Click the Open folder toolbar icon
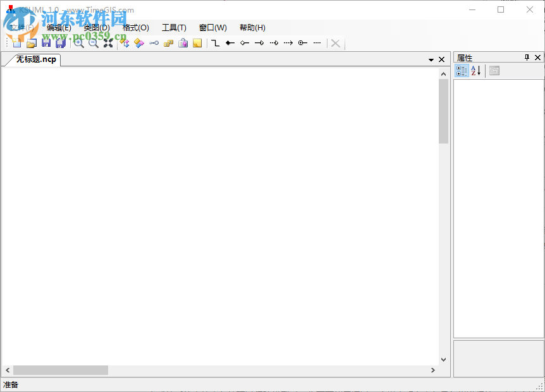 tap(31, 43)
